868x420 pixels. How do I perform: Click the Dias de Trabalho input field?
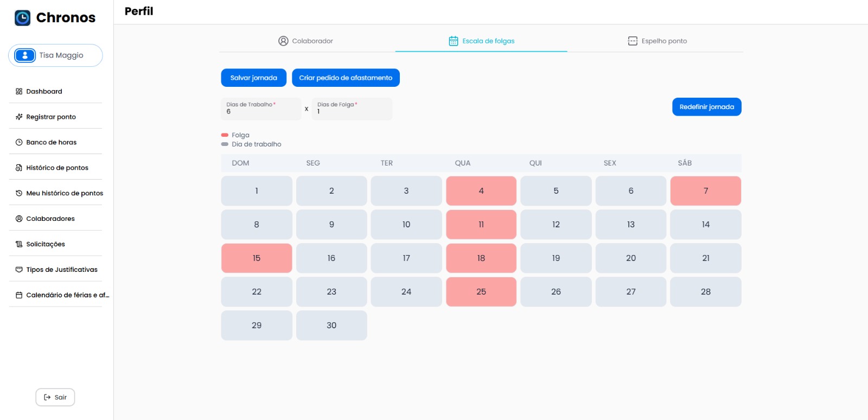click(x=261, y=109)
